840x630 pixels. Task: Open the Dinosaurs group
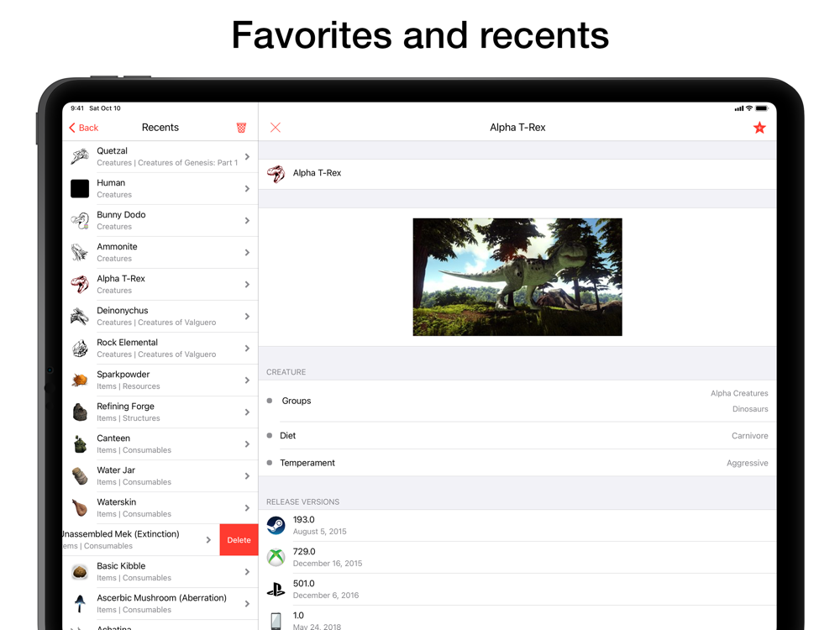point(750,409)
